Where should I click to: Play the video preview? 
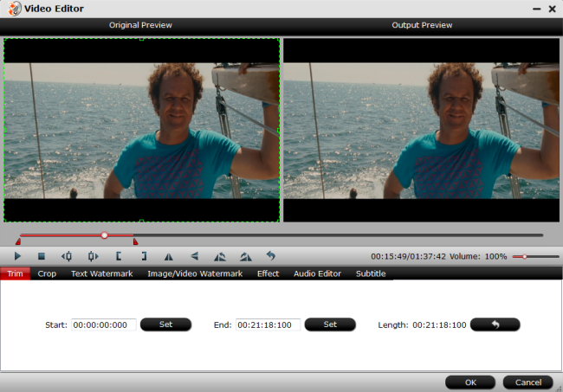point(17,256)
